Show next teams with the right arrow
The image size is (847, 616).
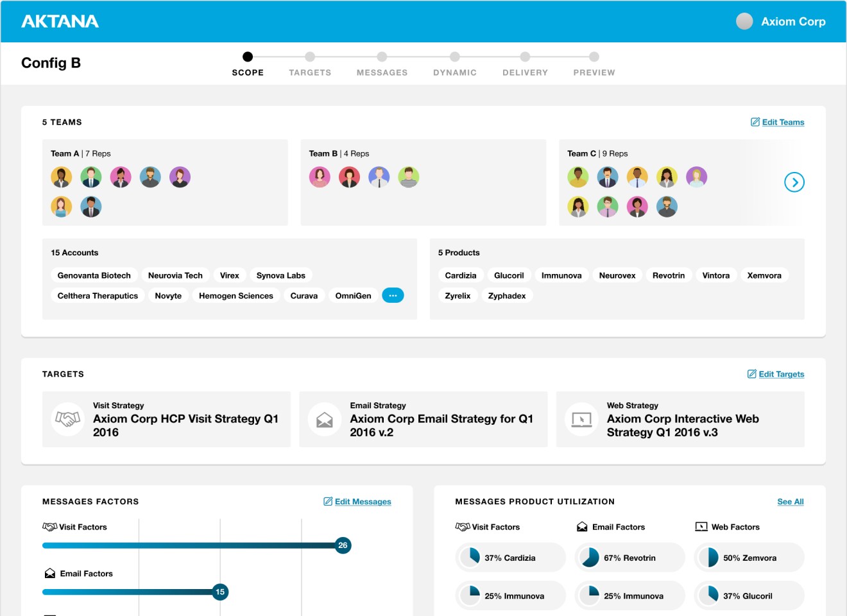pyautogui.click(x=794, y=182)
